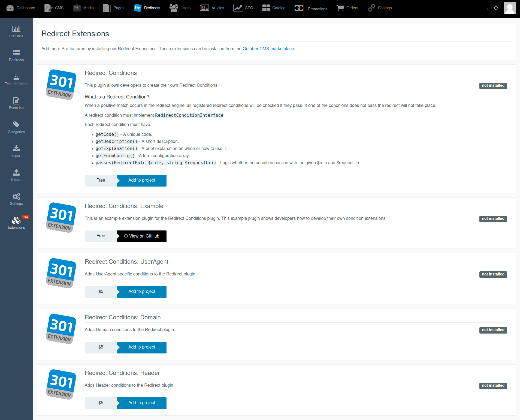This screenshot has width=520, height=420.
Task: Open the user avatar account menu
Action: pyautogui.click(x=510, y=8)
